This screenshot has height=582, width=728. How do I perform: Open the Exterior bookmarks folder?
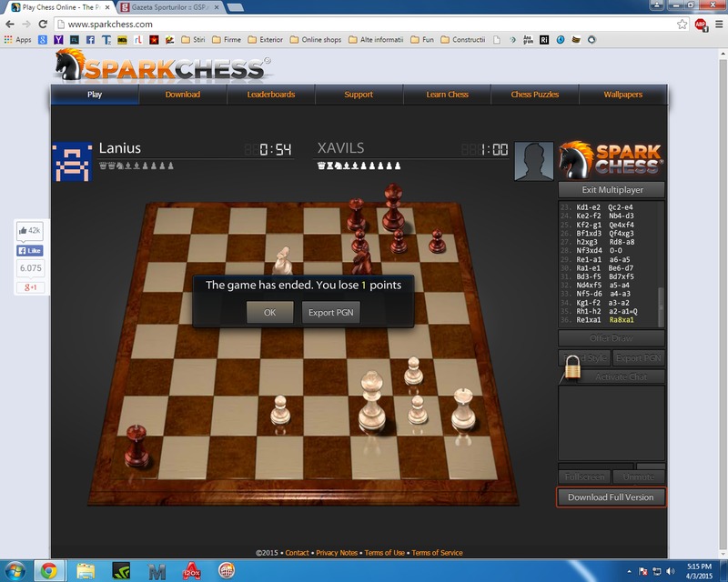point(266,40)
